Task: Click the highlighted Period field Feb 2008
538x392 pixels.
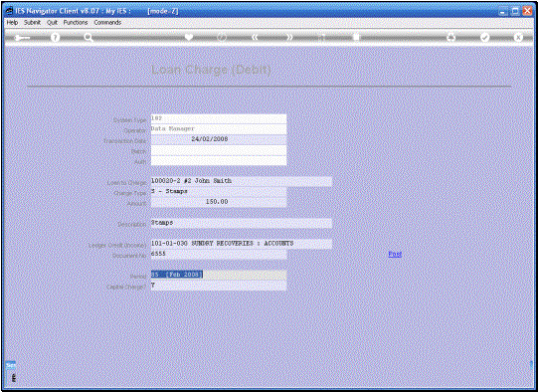Action: (x=219, y=275)
